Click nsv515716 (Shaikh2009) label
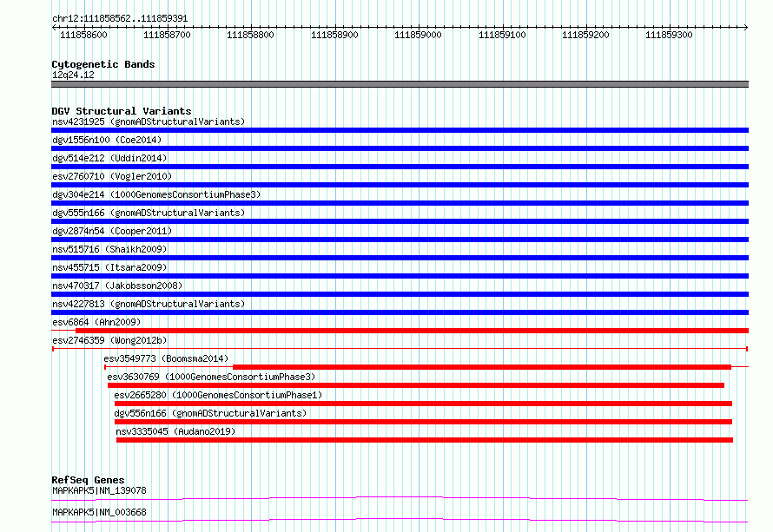 pos(109,249)
